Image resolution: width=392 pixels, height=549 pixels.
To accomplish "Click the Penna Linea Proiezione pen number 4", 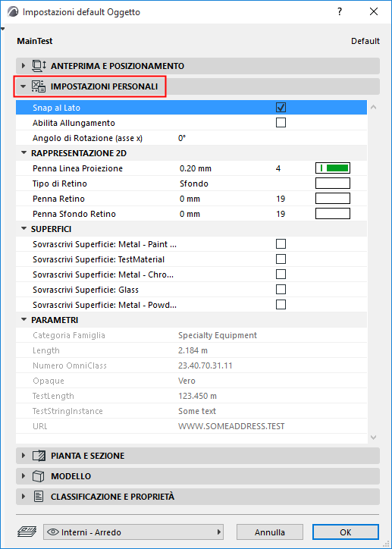I will [x=278, y=169].
